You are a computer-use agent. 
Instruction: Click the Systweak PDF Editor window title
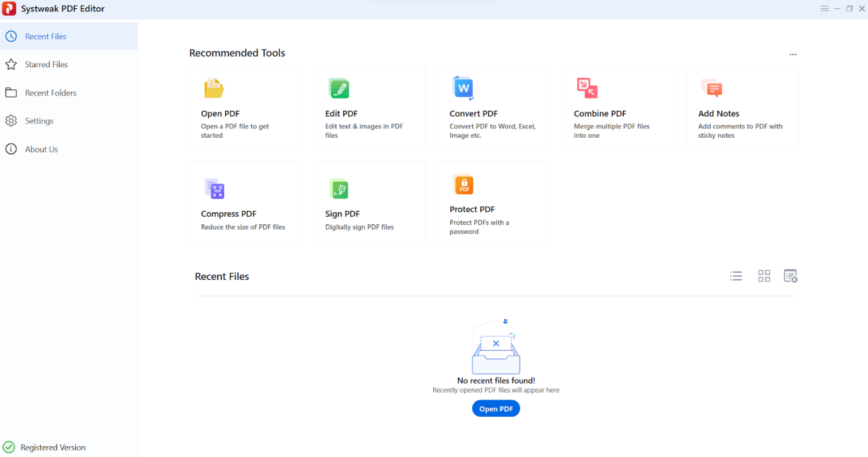pyautogui.click(x=63, y=9)
